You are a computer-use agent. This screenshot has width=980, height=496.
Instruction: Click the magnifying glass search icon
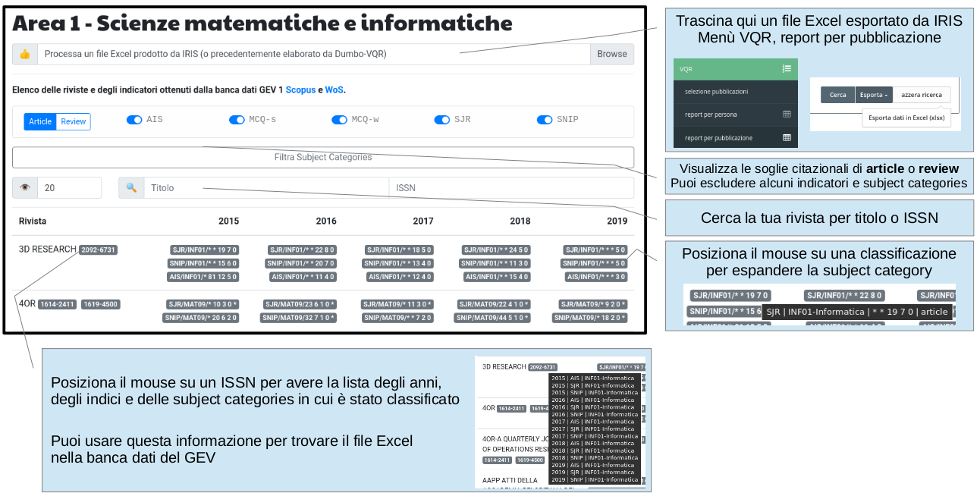pos(131,188)
